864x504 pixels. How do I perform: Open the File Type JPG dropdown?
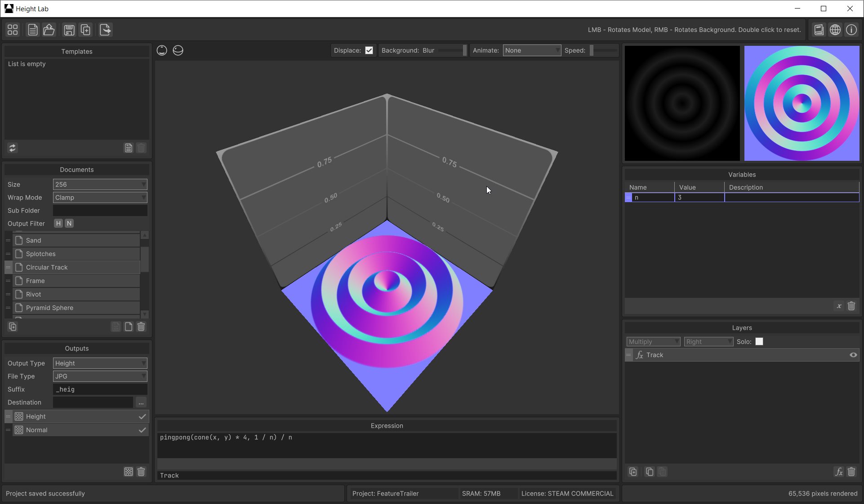(x=100, y=376)
